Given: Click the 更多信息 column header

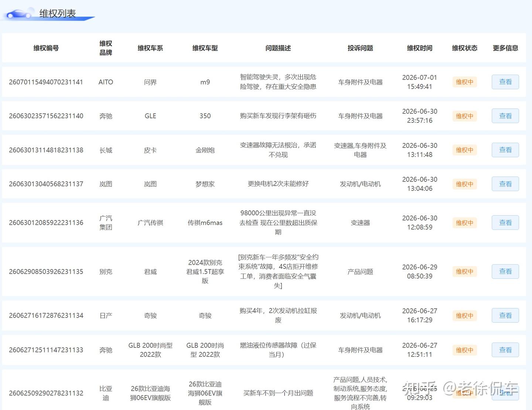Looking at the screenshot, I should point(505,48).
